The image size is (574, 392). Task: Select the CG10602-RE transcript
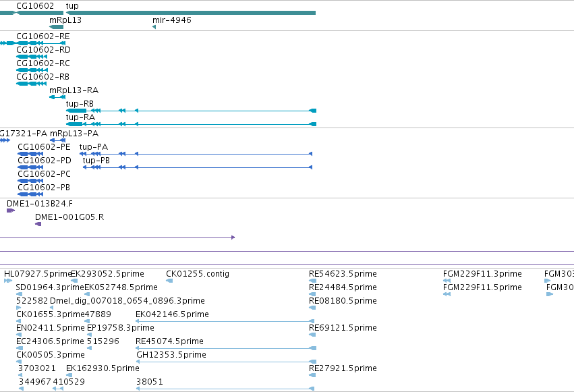[32, 43]
